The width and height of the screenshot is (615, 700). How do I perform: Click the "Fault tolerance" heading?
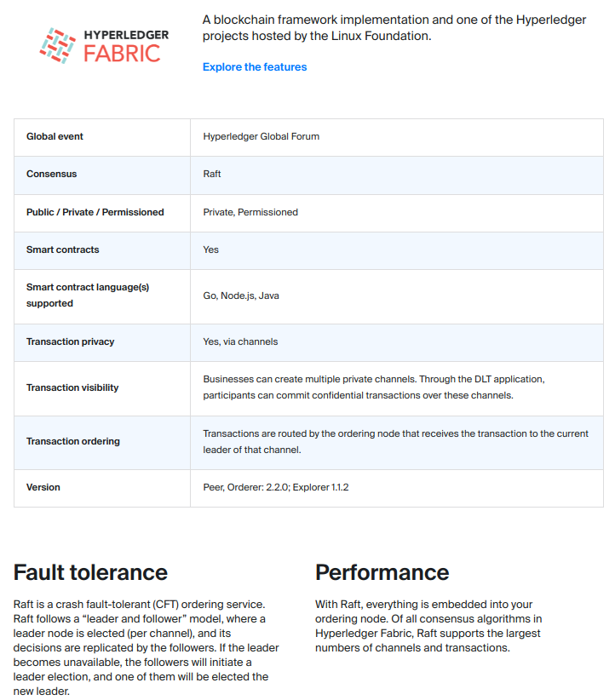[x=90, y=571]
